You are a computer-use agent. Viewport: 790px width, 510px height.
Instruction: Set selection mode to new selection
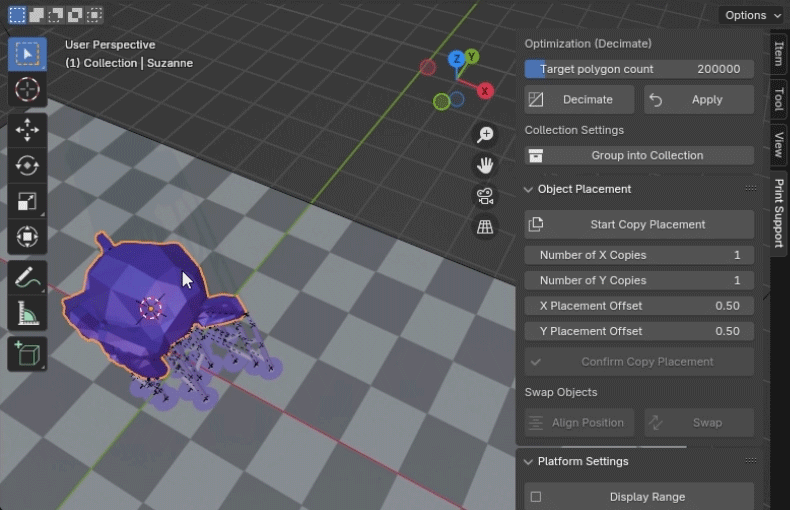coord(17,15)
